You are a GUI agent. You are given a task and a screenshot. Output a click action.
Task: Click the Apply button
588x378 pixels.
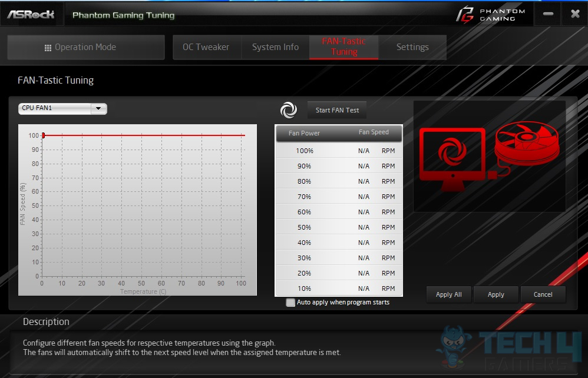click(x=495, y=294)
